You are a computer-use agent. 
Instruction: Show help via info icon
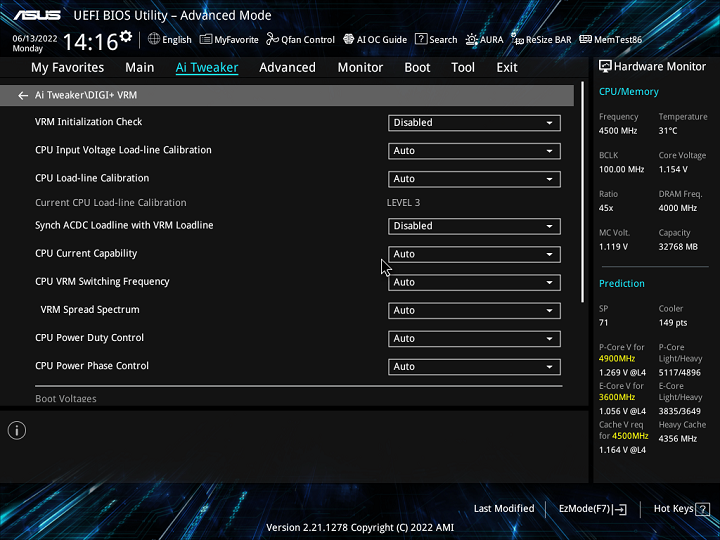(x=17, y=430)
